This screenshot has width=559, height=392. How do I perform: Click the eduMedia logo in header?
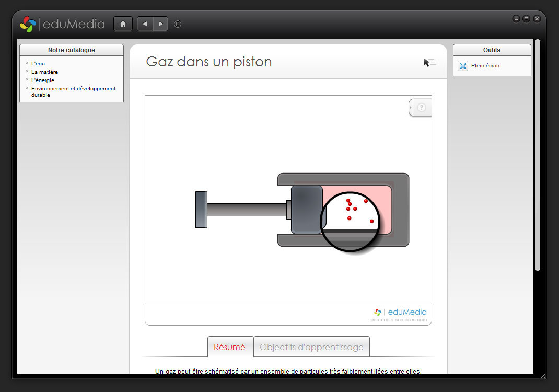pos(62,24)
